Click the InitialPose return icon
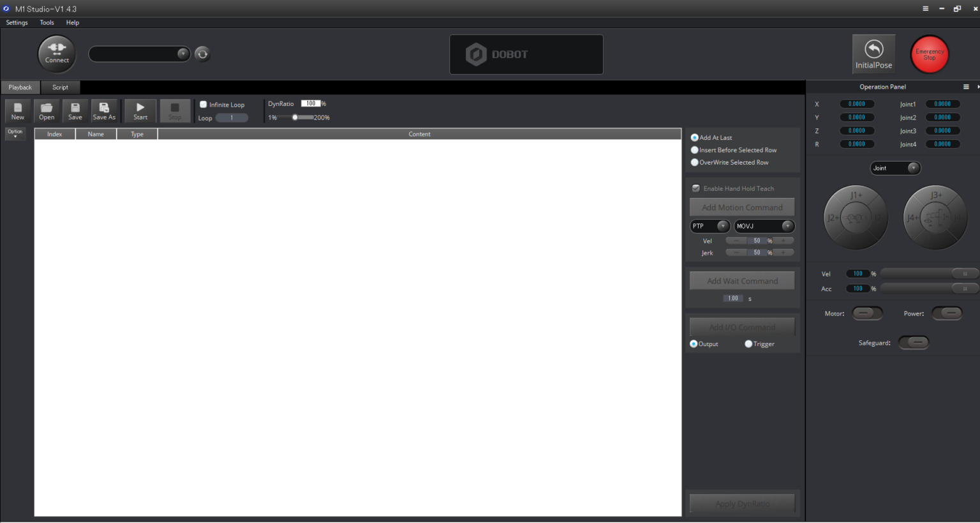The width and height of the screenshot is (980, 523). click(x=873, y=49)
